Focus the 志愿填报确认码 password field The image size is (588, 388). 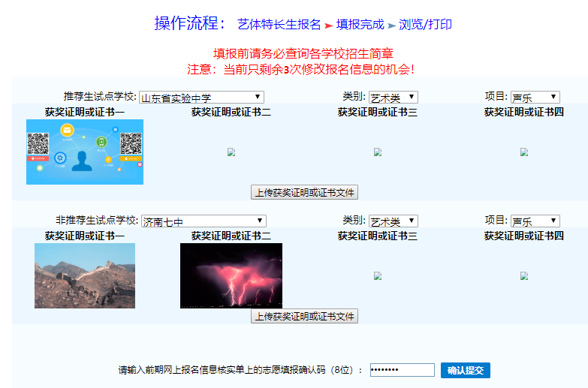coord(402,370)
